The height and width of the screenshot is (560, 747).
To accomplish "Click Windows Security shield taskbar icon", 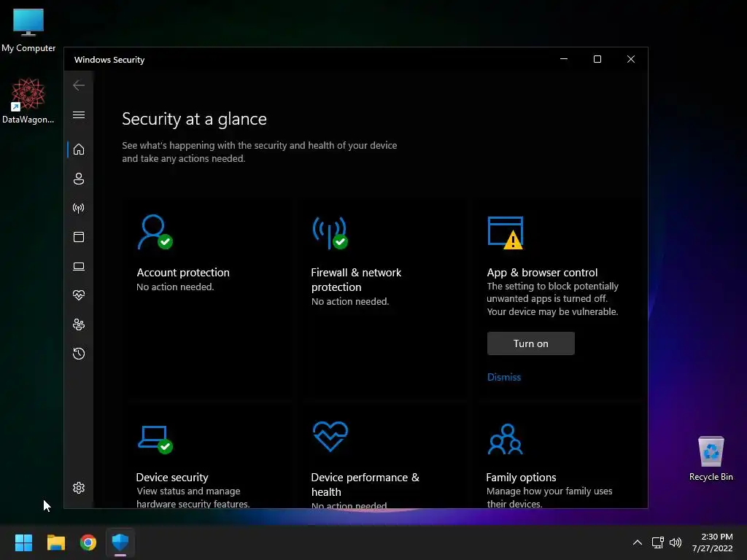I will (120, 542).
